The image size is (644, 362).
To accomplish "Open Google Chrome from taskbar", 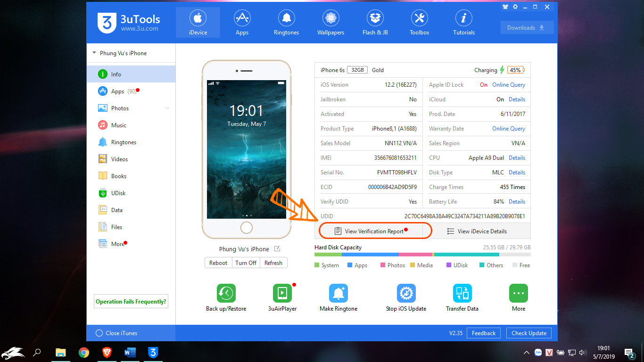I will point(84,352).
